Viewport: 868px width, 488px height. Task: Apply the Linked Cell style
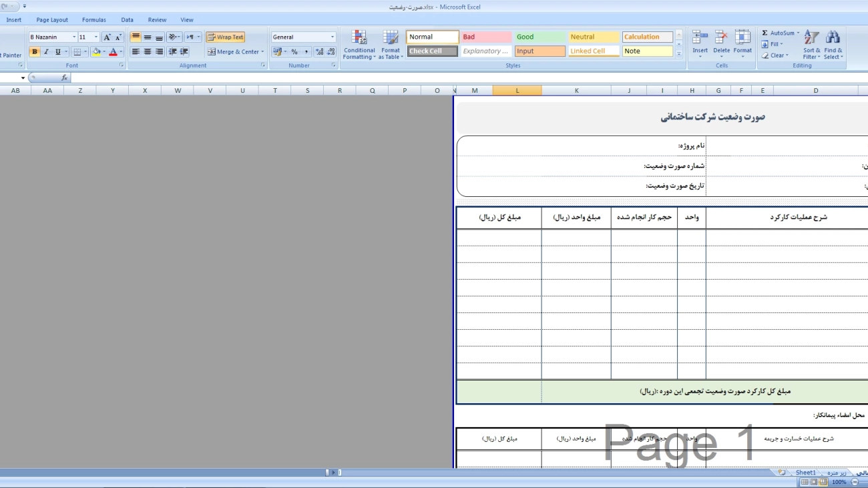tap(594, 51)
